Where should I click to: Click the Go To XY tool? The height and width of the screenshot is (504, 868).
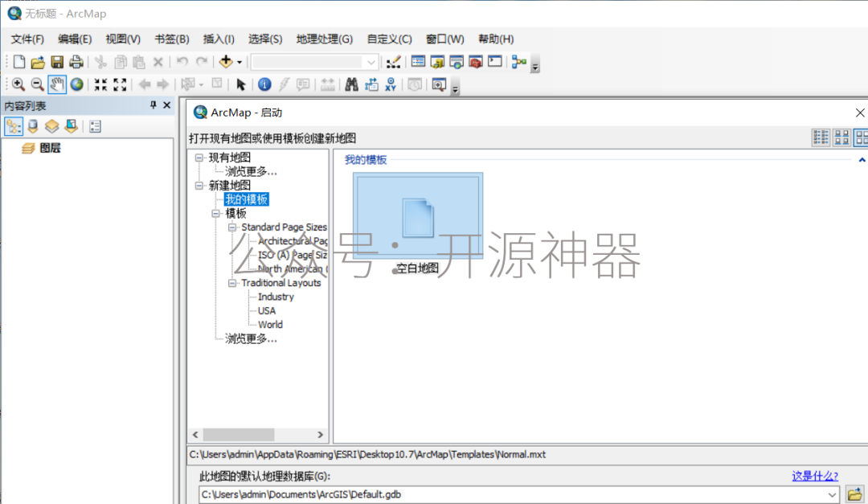[391, 84]
